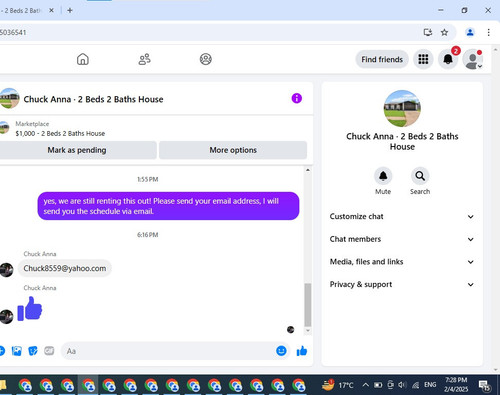Click chat scrollbar down arrow
This screenshot has width=500, height=395.
click(x=308, y=331)
